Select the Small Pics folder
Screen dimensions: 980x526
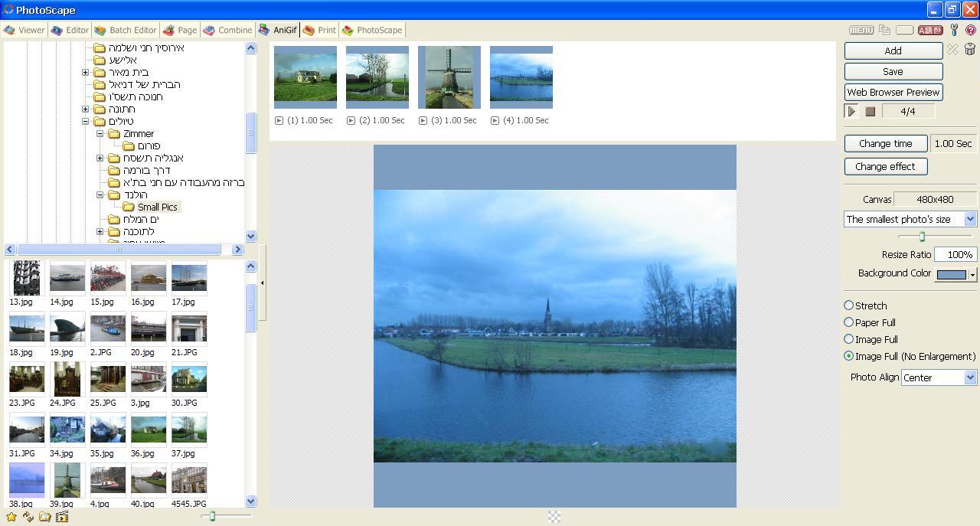157,207
